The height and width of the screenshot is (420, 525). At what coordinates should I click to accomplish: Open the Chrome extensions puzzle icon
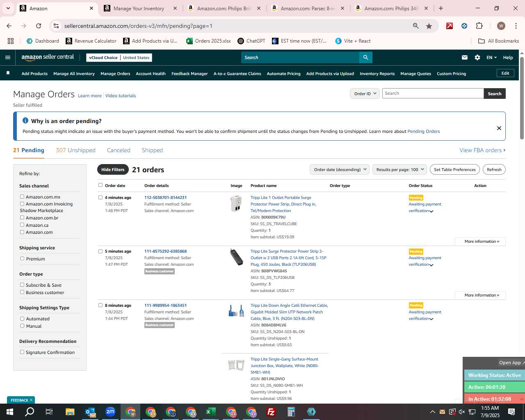(x=479, y=26)
